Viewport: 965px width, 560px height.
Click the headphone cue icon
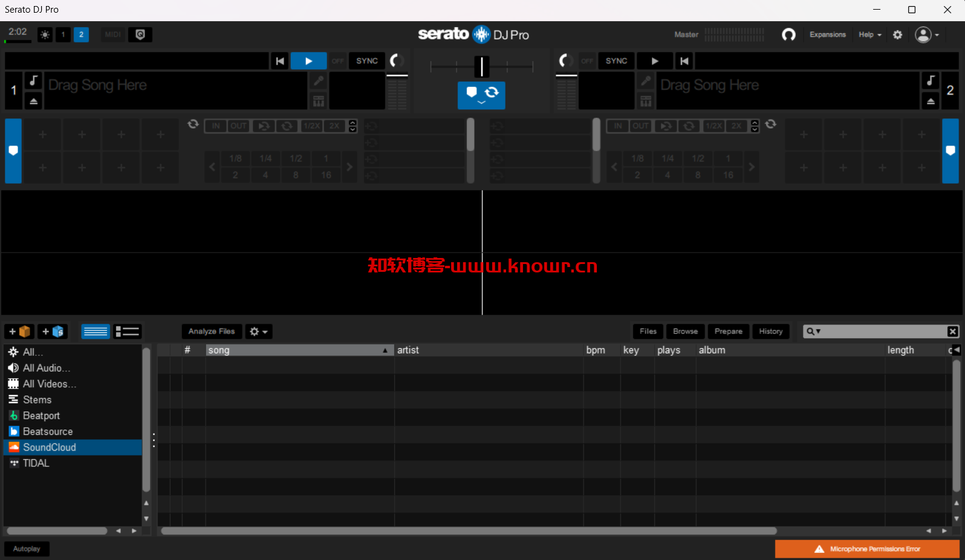(x=788, y=34)
